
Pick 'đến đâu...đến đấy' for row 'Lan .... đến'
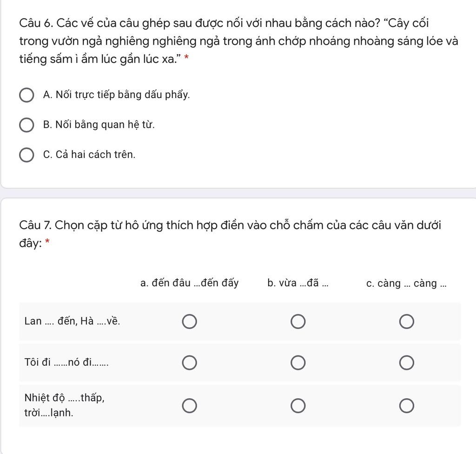click(190, 322)
